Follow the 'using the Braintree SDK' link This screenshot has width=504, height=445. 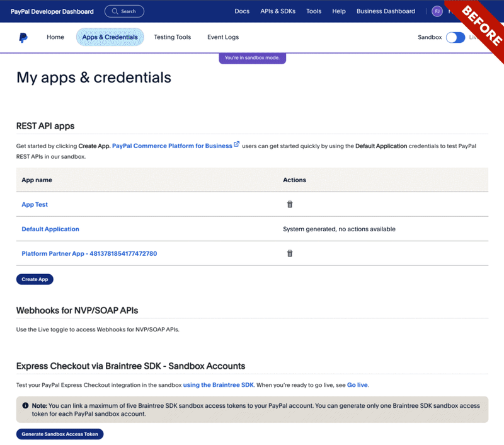pyautogui.click(x=218, y=385)
